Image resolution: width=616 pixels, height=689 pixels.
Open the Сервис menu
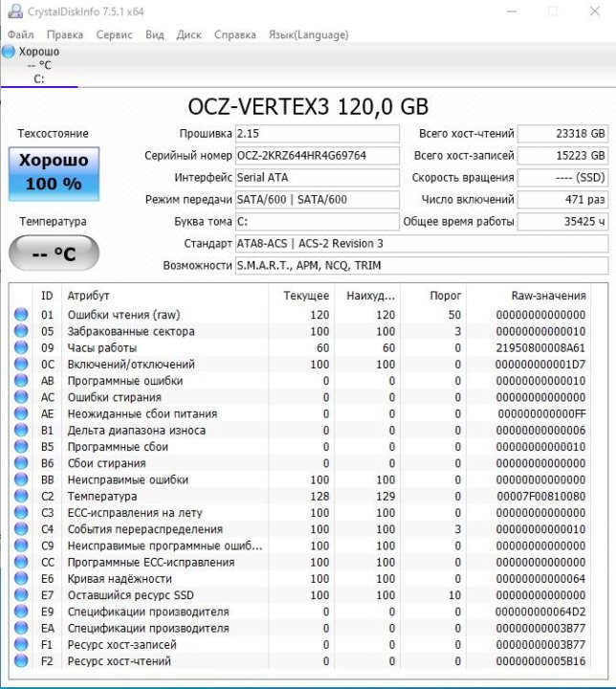point(115,34)
